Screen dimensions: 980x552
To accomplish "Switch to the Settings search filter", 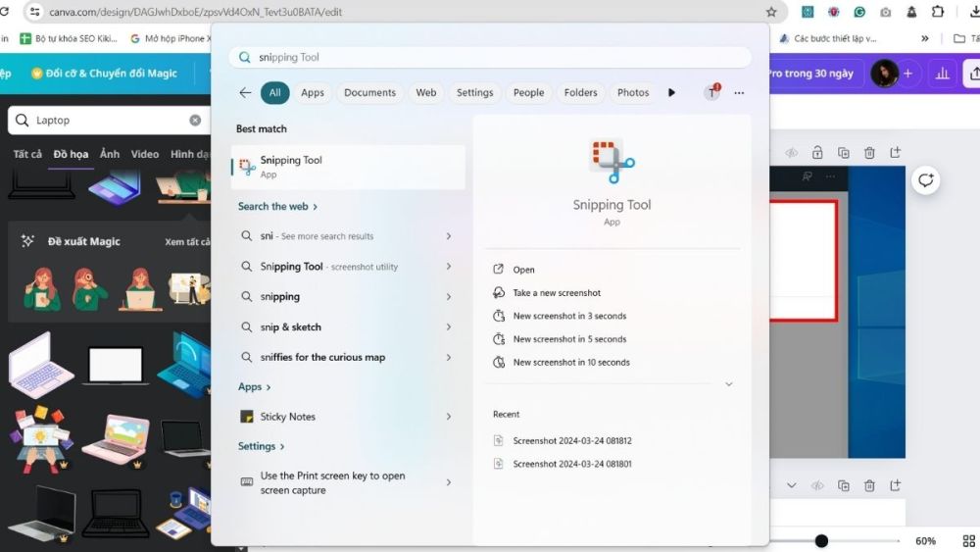I will (475, 92).
